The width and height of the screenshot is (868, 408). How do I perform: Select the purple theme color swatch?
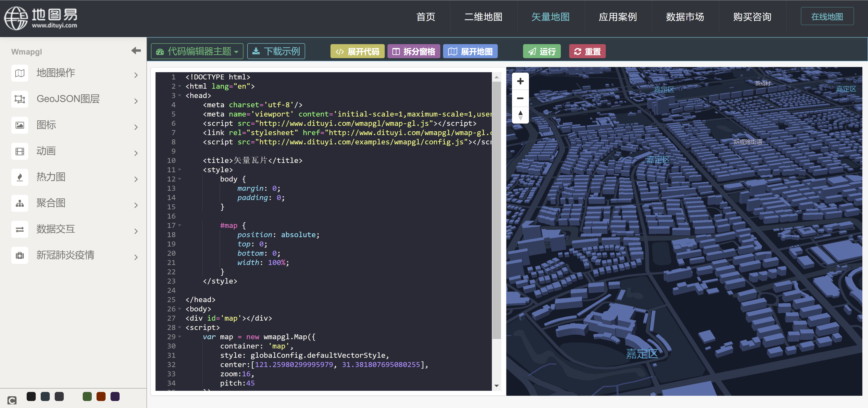pyautogui.click(x=115, y=396)
